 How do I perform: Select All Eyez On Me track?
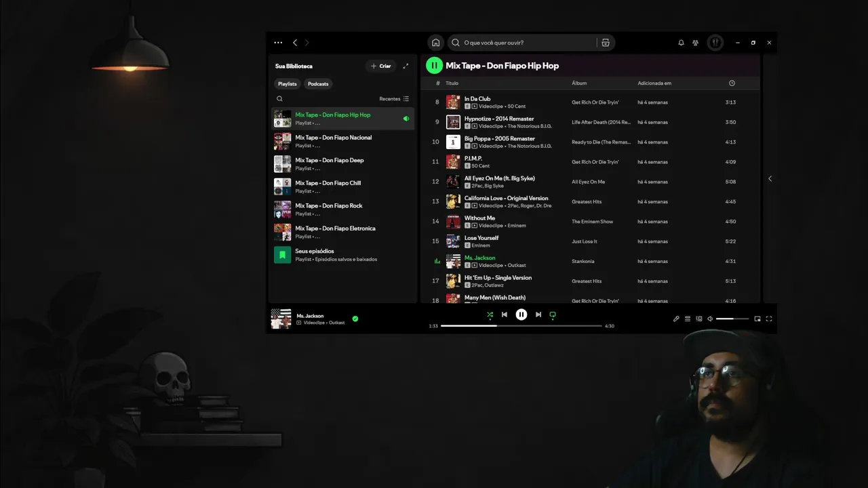point(590,182)
